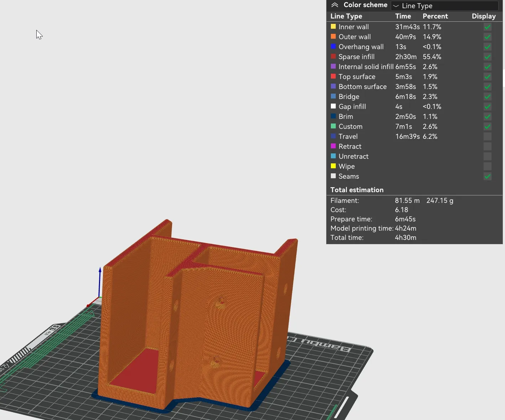Image resolution: width=505 pixels, height=420 pixels.
Task: Click the Percent column header
Action: (435, 16)
